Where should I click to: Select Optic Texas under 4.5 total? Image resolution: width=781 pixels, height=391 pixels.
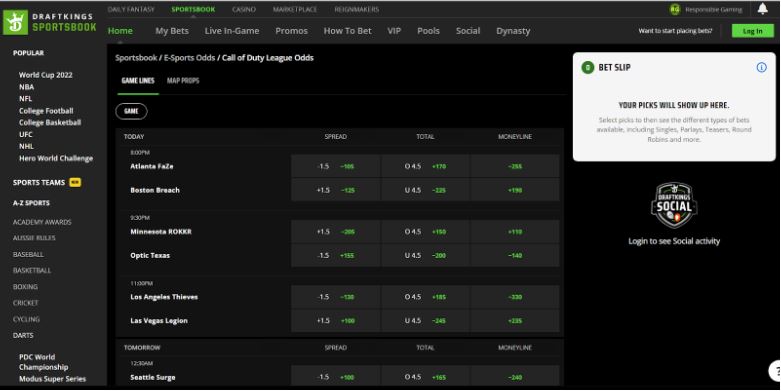(x=425, y=256)
